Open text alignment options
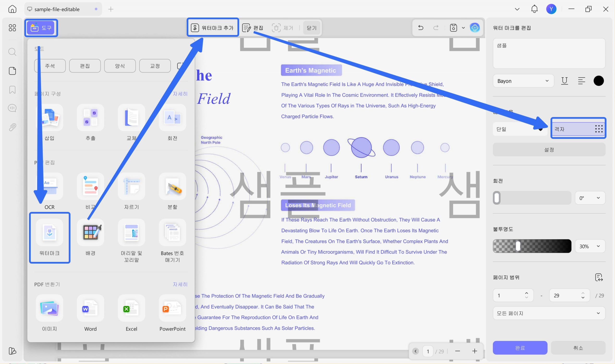Viewport: 615px width, 364px height. 581,81
